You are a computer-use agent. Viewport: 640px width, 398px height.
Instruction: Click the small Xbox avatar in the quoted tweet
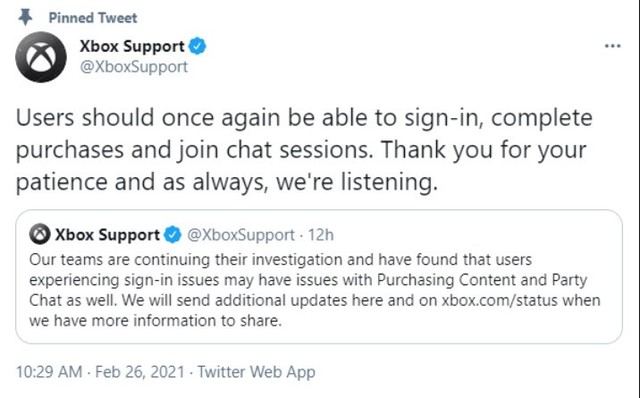(40, 234)
